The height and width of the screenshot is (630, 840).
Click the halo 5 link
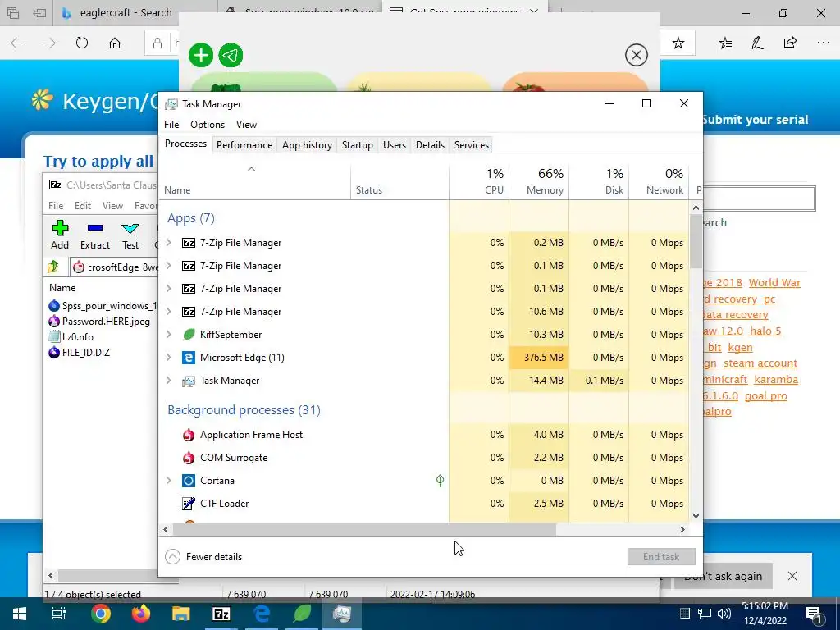tap(765, 331)
